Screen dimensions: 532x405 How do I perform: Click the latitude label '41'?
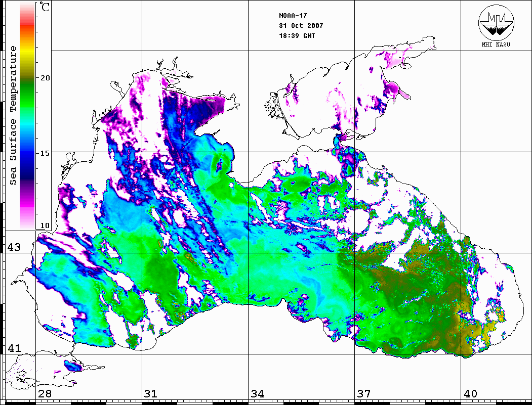[14, 348]
